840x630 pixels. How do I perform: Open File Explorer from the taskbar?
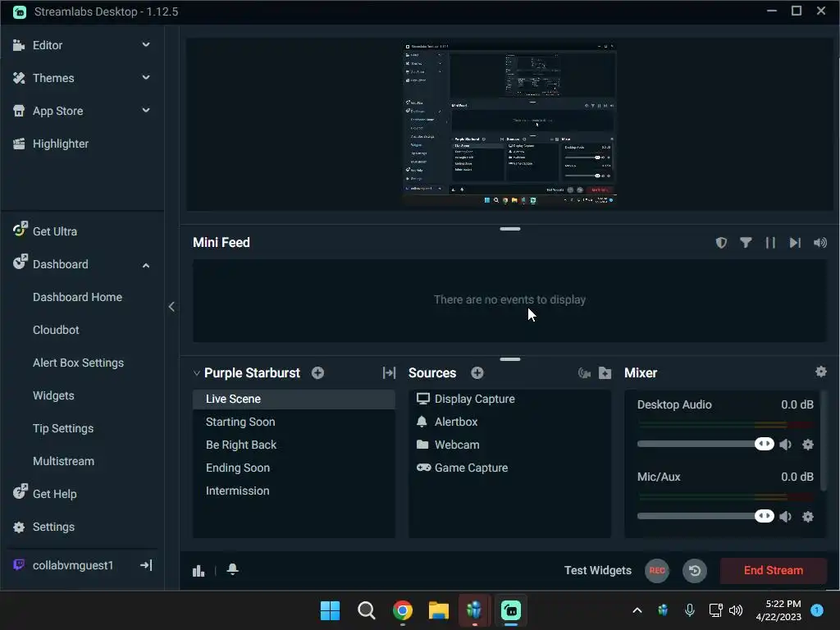pyautogui.click(x=438, y=610)
